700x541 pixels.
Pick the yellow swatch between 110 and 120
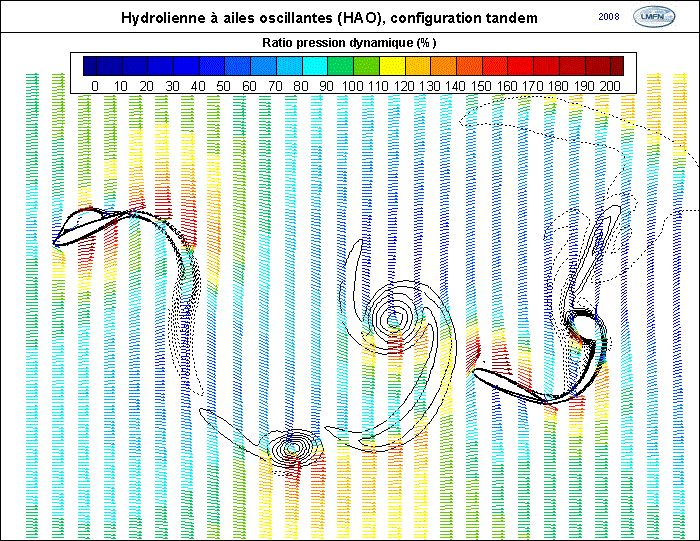[x=392, y=66]
